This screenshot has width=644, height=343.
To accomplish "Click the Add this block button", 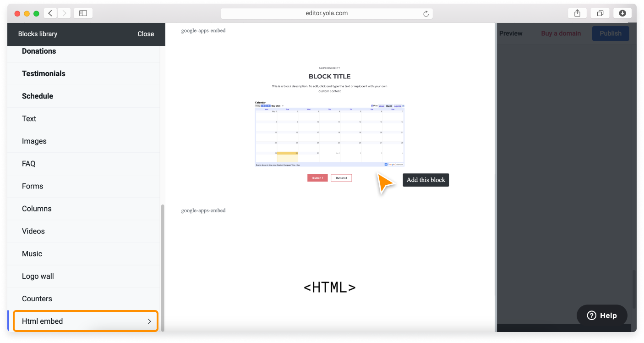I will click(426, 180).
